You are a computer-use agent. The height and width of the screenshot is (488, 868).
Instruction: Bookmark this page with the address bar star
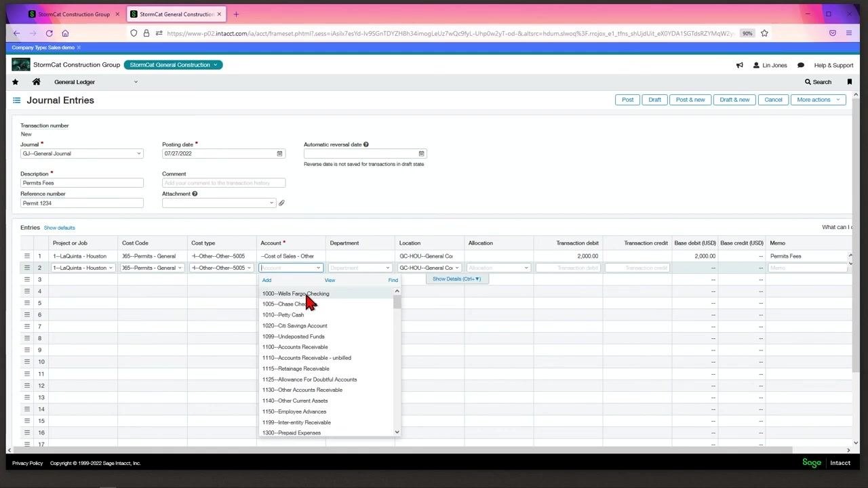click(x=764, y=33)
